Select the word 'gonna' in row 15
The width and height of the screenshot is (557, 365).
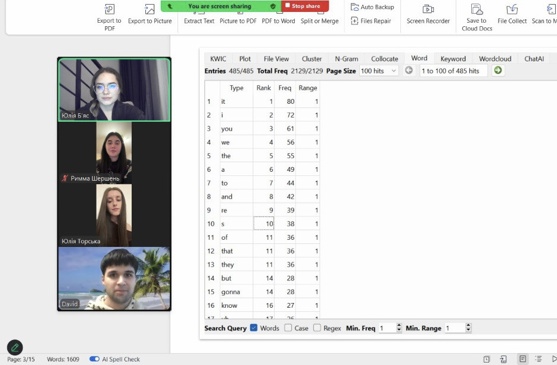click(231, 292)
